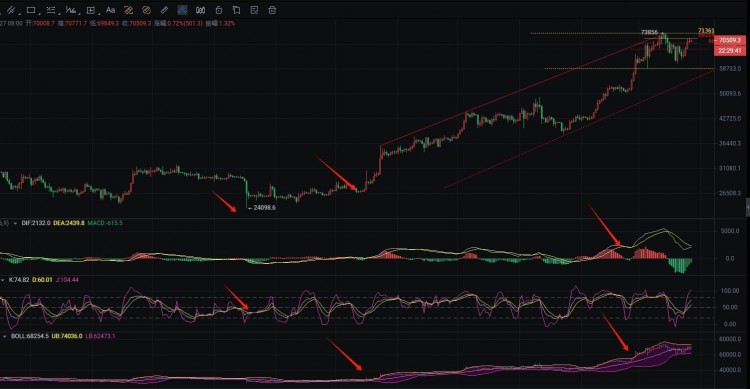Expand the MACD indicator dropdown arrow
This screenshot has height=389, width=750.
[x=15, y=223]
